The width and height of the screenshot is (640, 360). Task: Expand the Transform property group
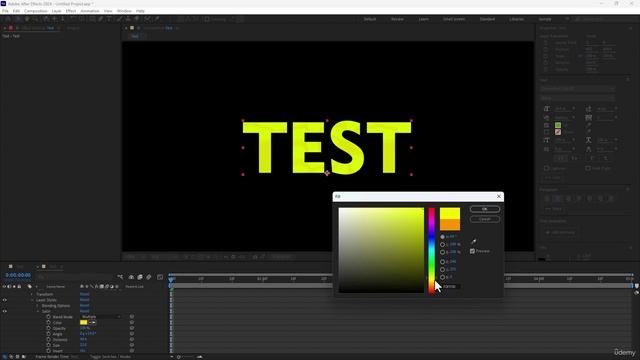tap(32, 294)
